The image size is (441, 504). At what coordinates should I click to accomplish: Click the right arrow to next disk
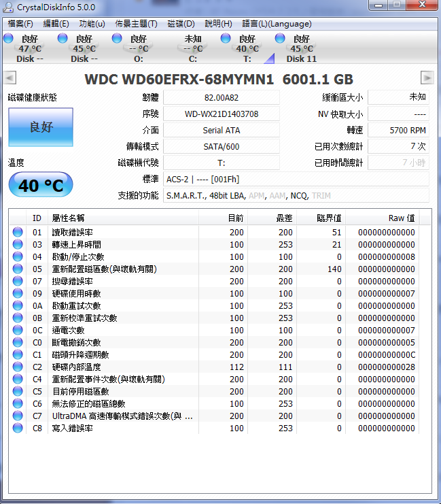pos(427,78)
